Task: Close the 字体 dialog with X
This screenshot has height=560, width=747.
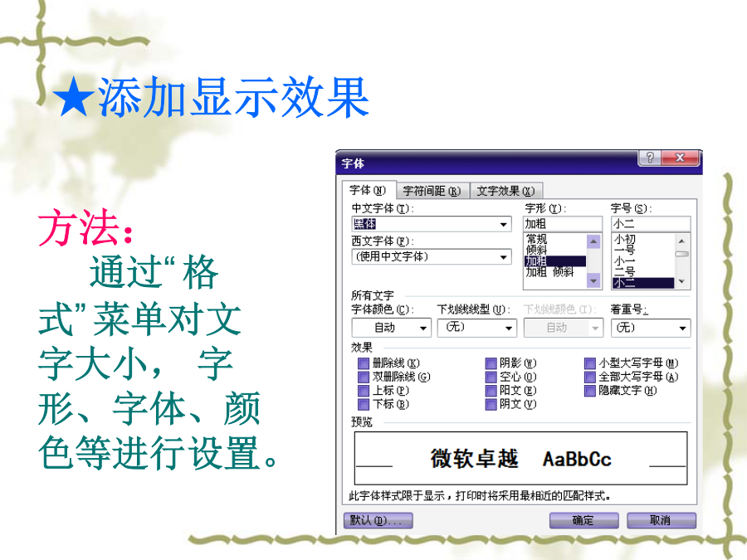Action: coord(681,158)
